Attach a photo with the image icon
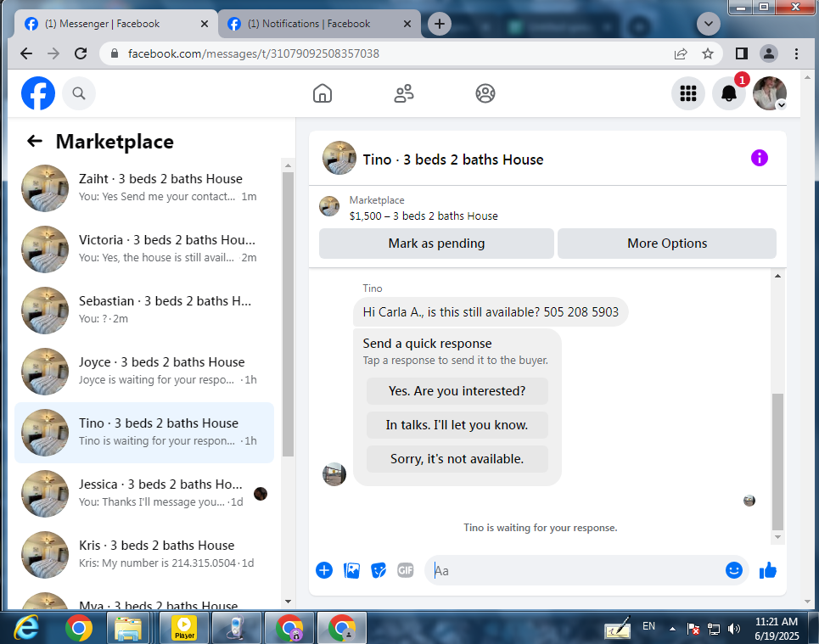The height and width of the screenshot is (644, 819). tap(351, 570)
